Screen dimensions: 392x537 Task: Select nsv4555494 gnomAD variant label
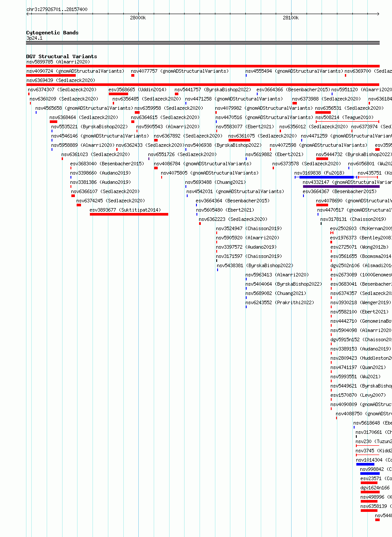coord(294,71)
